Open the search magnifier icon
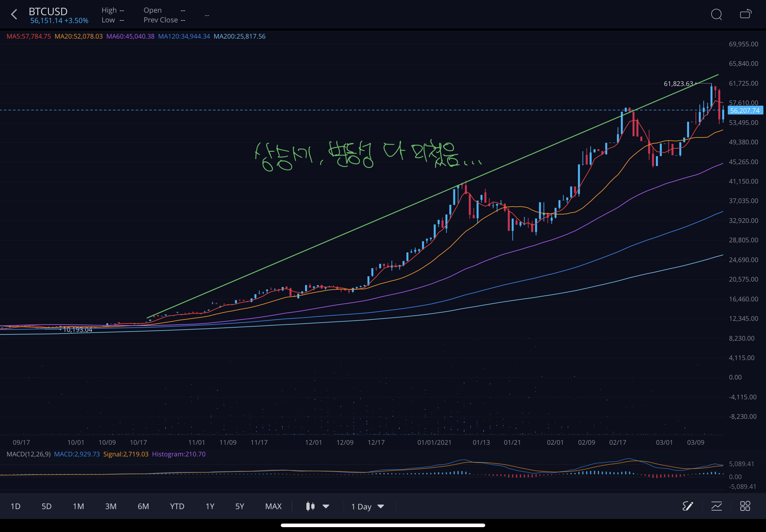766x532 pixels. [x=716, y=14]
